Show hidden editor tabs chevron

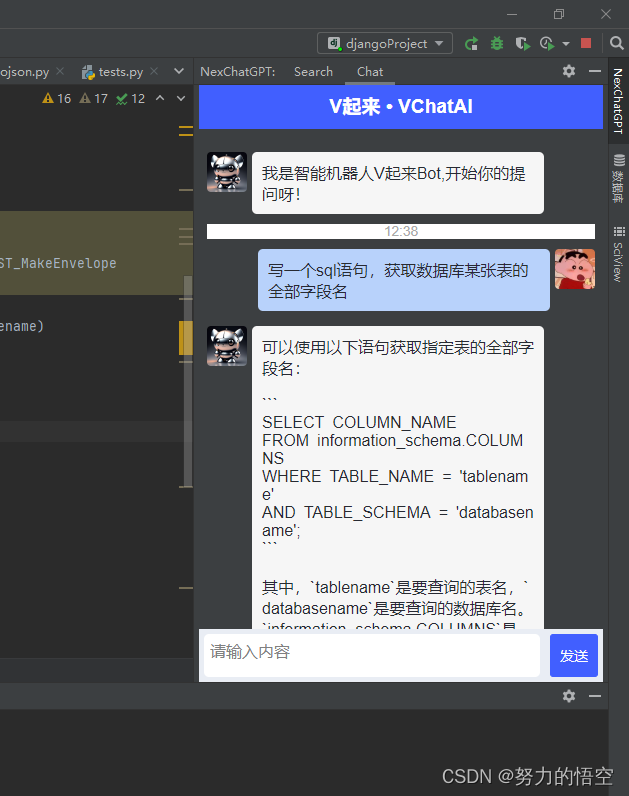tap(179, 72)
